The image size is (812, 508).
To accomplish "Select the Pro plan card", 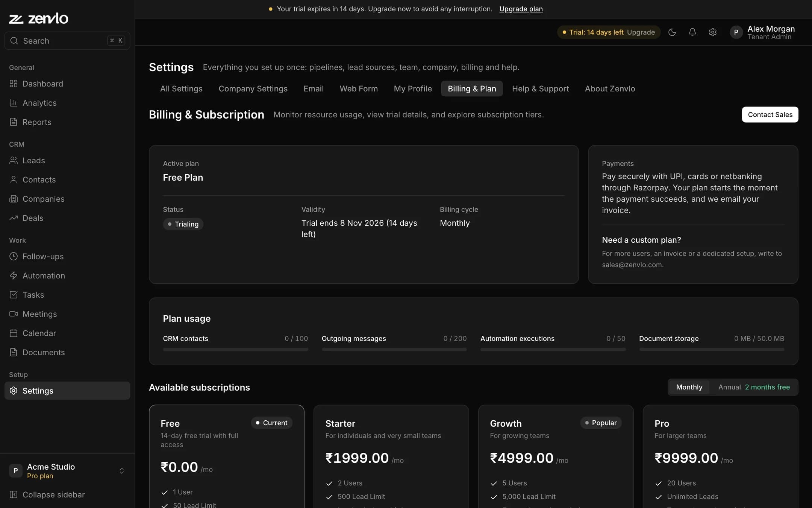I will tap(720, 456).
